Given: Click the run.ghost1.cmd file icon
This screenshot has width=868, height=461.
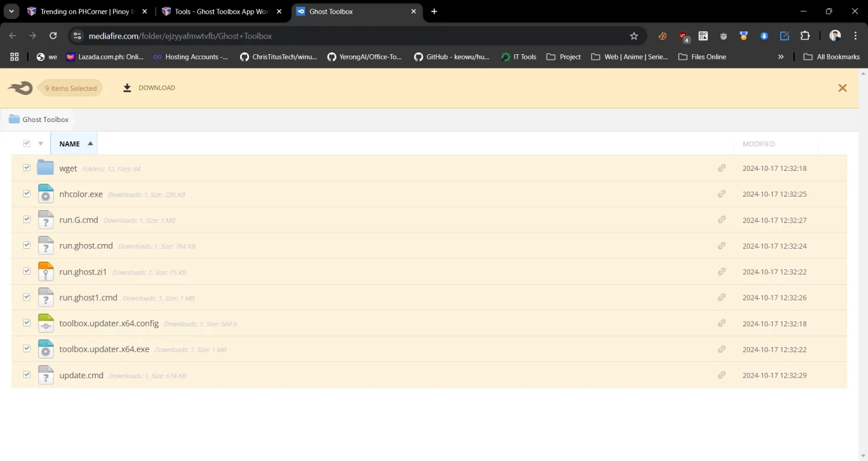Looking at the screenshot, I should (45, 297).
